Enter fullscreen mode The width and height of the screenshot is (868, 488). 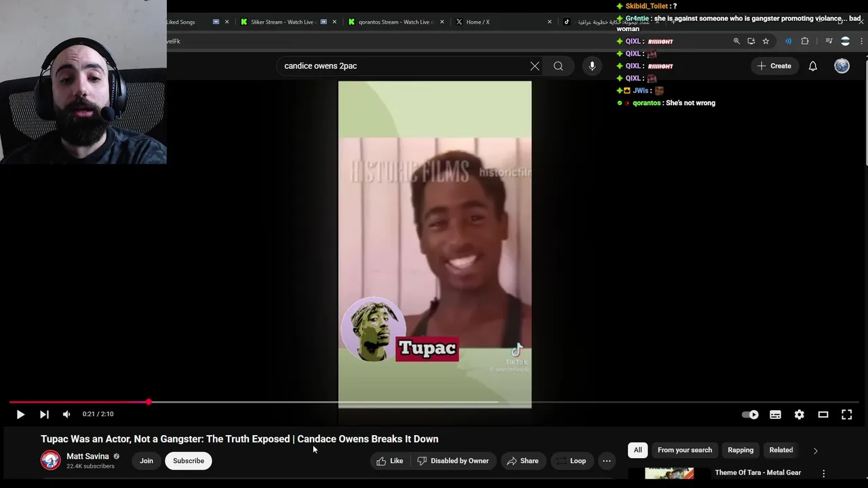click(847, 414)
